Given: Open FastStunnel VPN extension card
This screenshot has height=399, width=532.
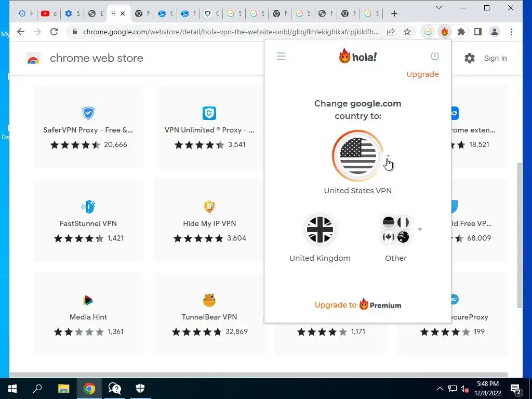Looking at the screenshot, I should coord(88,220).
